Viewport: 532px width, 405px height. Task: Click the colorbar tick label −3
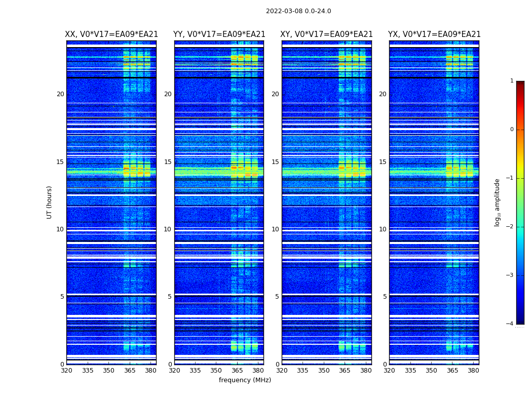(x=510, y=275)
